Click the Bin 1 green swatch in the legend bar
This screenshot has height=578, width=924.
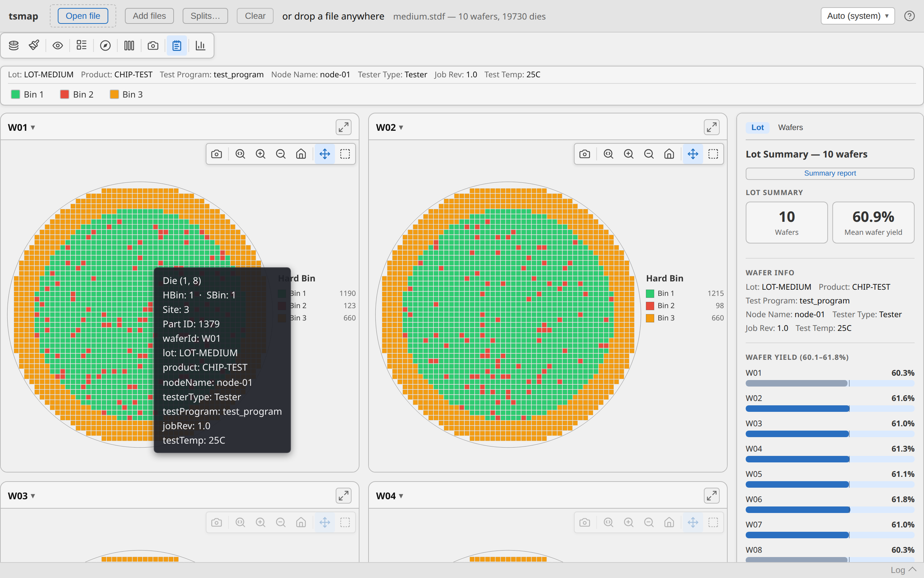15,94
